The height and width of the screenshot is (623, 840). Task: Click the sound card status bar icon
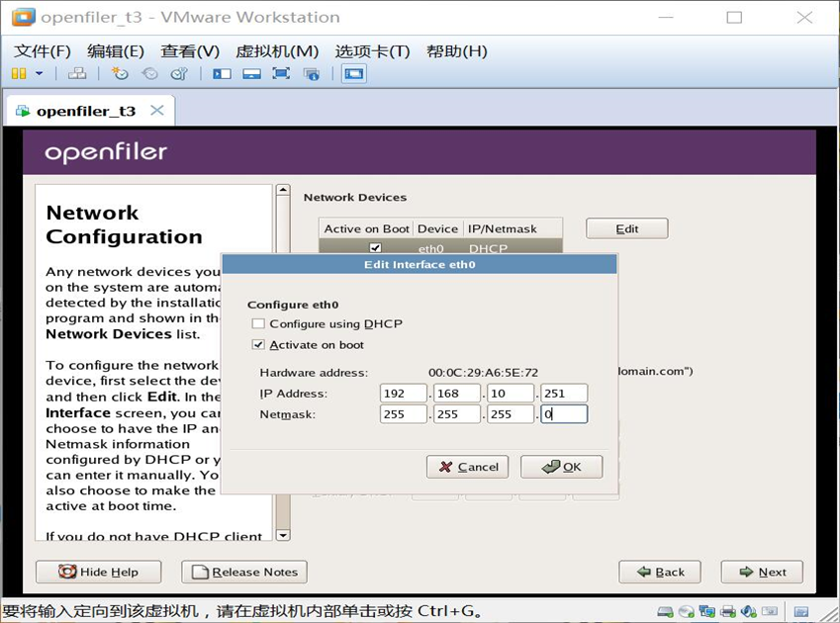749,611
